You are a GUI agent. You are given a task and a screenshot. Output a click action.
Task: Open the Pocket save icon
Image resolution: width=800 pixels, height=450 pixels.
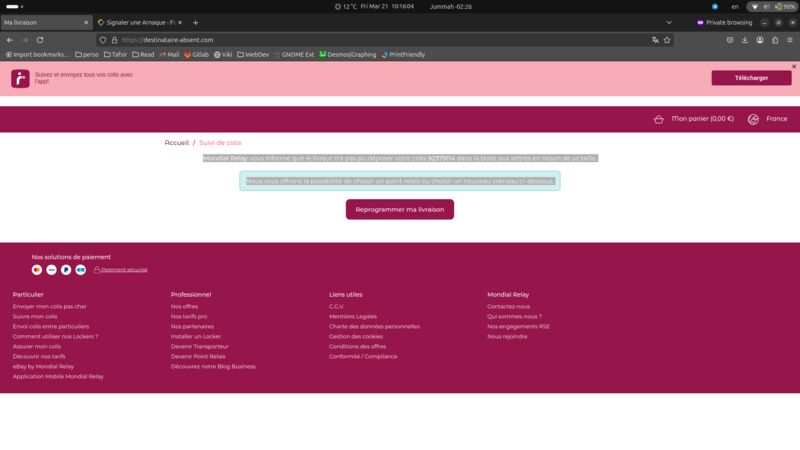(730, 40)
